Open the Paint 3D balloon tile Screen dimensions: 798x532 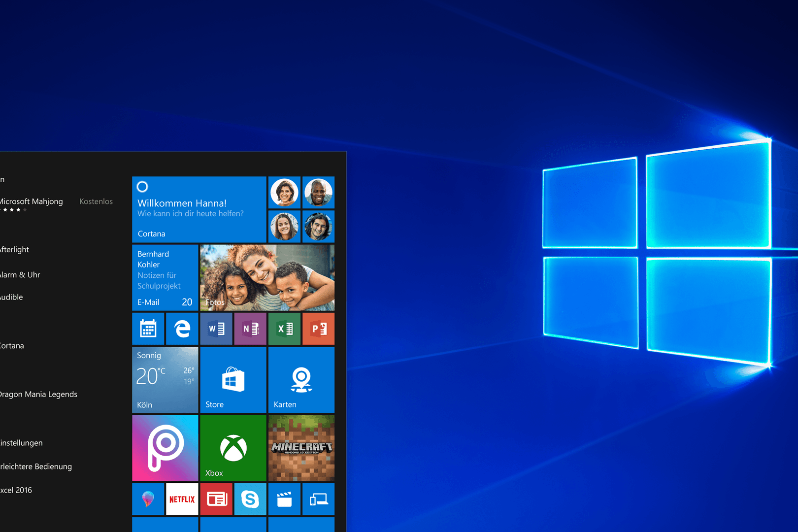[148, 499]
